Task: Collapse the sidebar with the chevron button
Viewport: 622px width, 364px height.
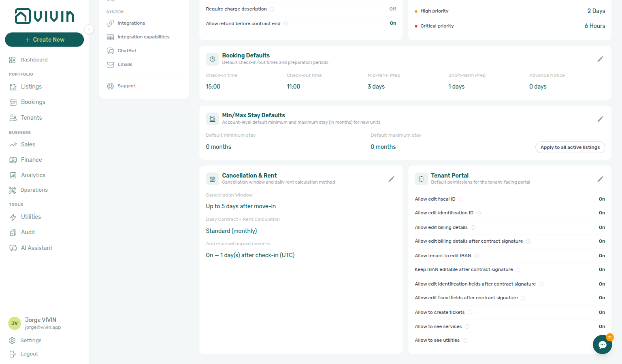Action: click(89, 29)
